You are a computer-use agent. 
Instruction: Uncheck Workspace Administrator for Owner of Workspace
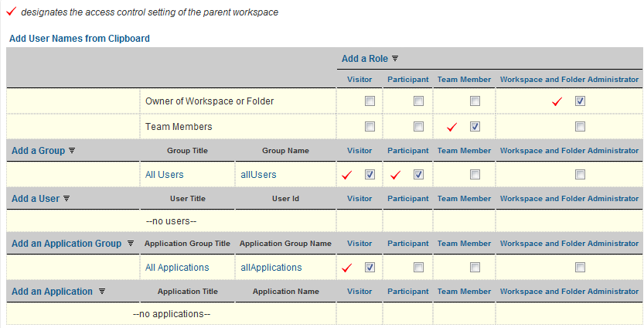(580, 101)
